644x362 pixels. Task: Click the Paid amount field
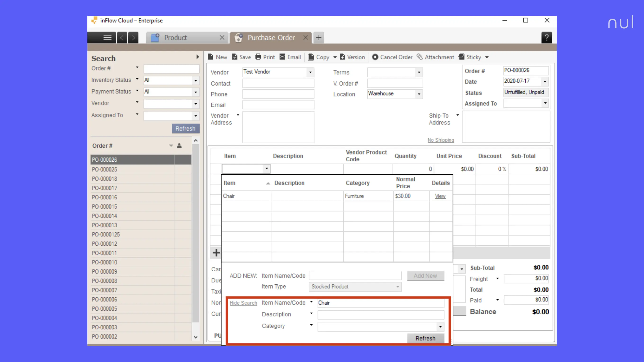(x=526, y=300)
